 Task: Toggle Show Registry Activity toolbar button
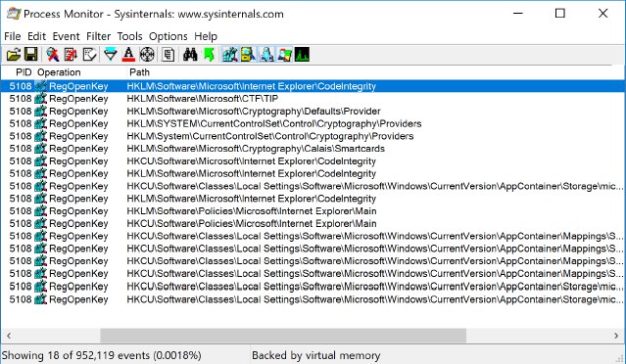point(230,54)
